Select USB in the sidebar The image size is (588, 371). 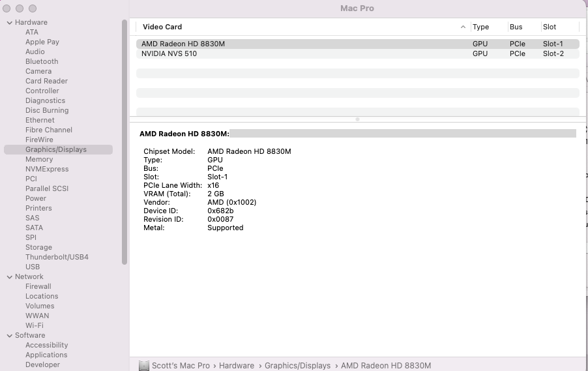point(33,267)
